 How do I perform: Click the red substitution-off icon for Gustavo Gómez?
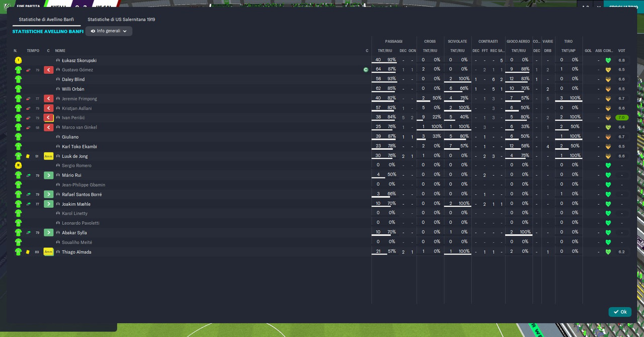pos(48,70)
